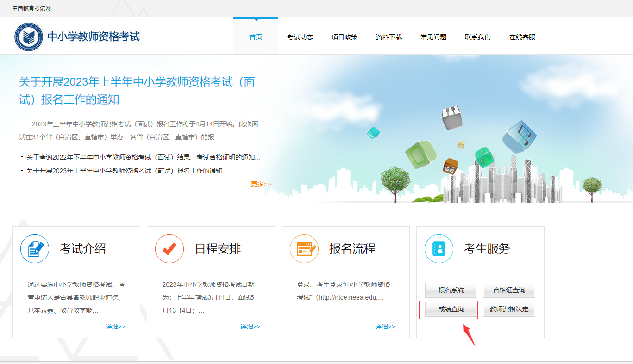Screen dimensions: 633x364
Task: Click 详细>> under 报名流程
Action: click(385, 327)
